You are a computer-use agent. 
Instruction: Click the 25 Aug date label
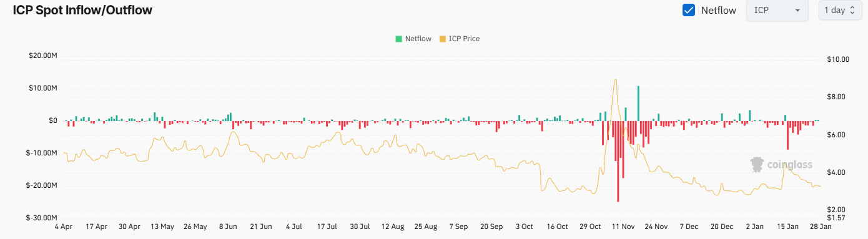[x=426, y=227]
